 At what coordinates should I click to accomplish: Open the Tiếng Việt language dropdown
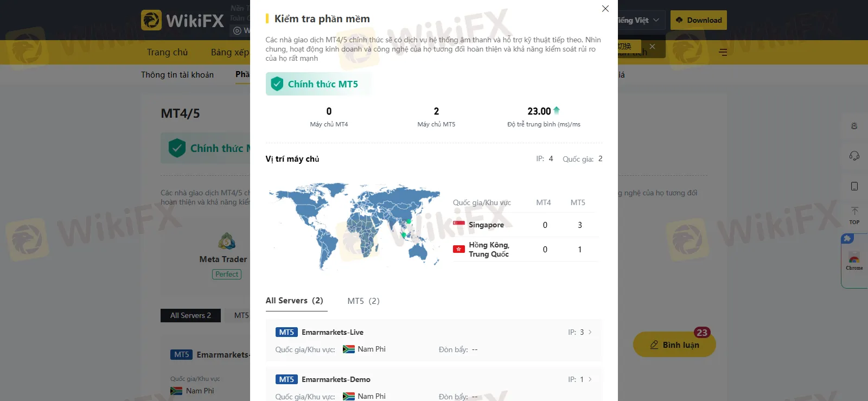[x=639, y=20]
